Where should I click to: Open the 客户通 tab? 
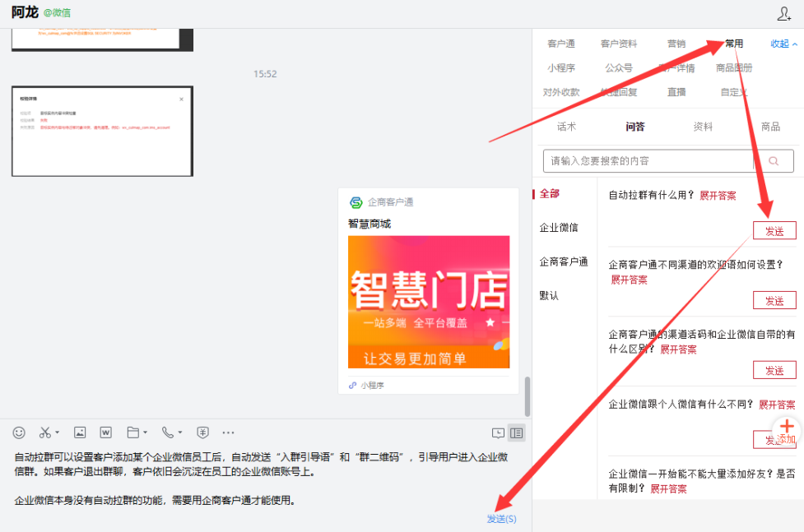tap(561, 44)
